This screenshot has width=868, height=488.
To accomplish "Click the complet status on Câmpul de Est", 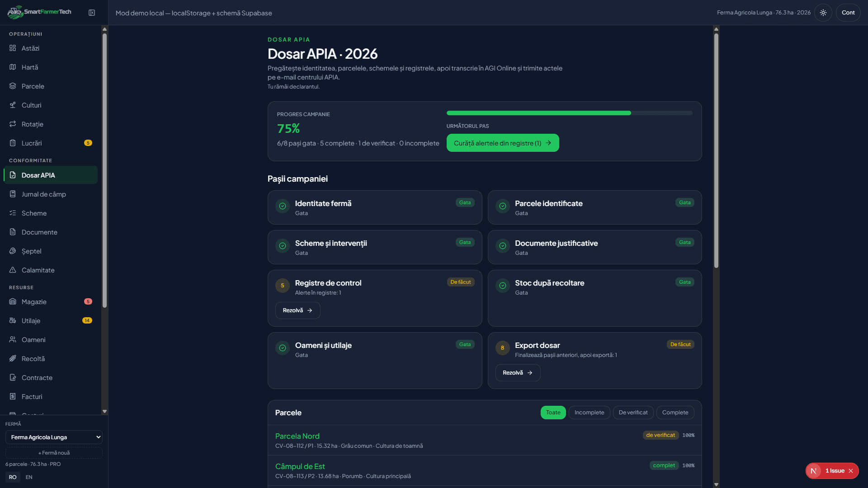I will click(664, 465).
